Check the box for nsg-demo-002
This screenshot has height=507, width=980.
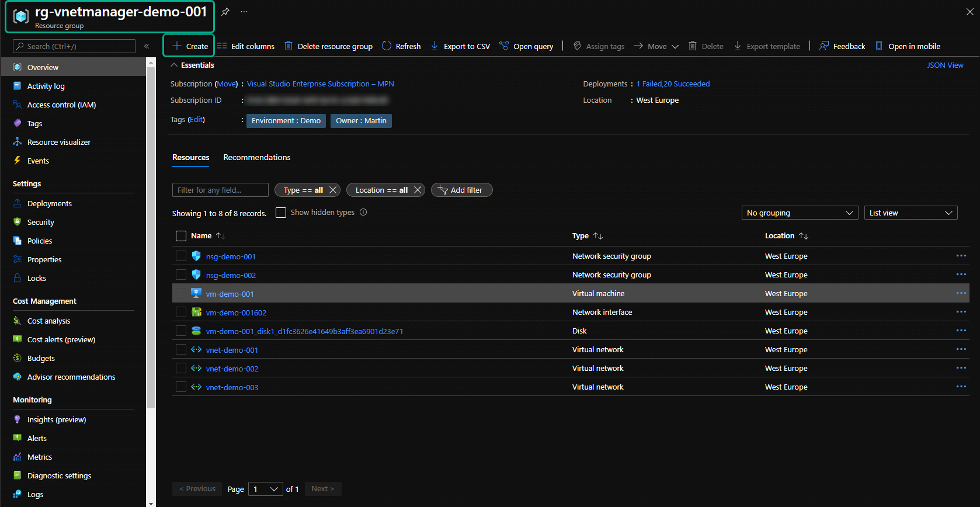pyautogui.click(x=181, y=275)
